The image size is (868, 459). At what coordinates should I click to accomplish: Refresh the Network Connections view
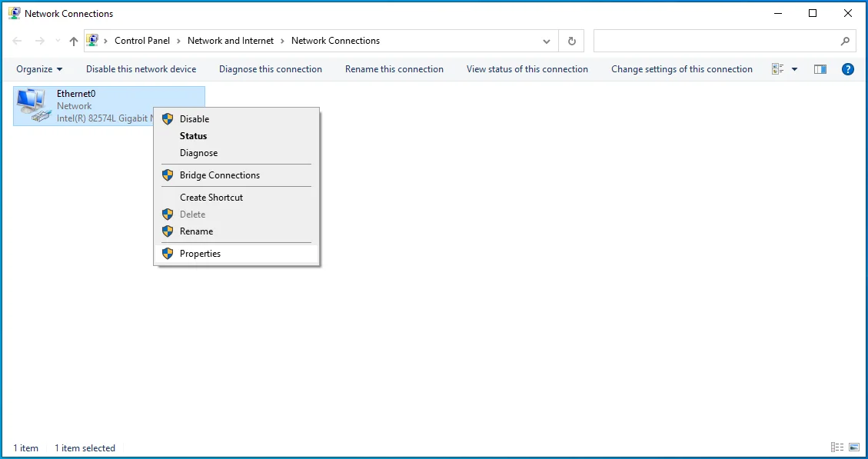[x=572, y=41]
